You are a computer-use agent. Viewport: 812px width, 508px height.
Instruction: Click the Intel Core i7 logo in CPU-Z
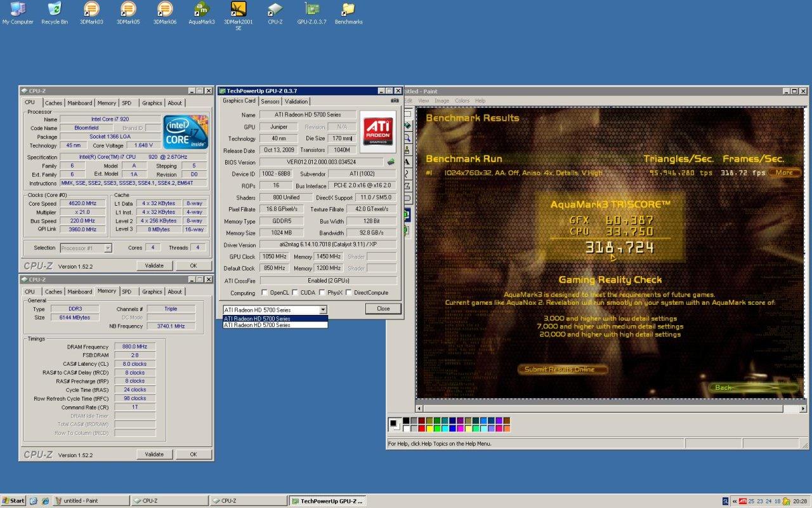(x=185, y=131)
